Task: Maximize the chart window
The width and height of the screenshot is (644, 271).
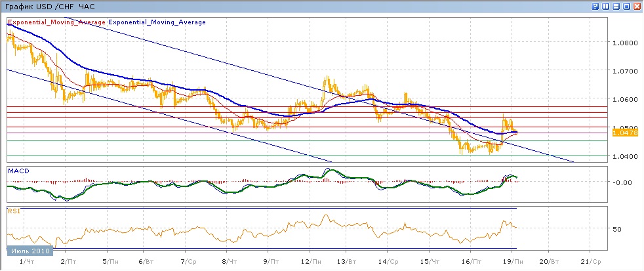Action: tap(626, 6)
